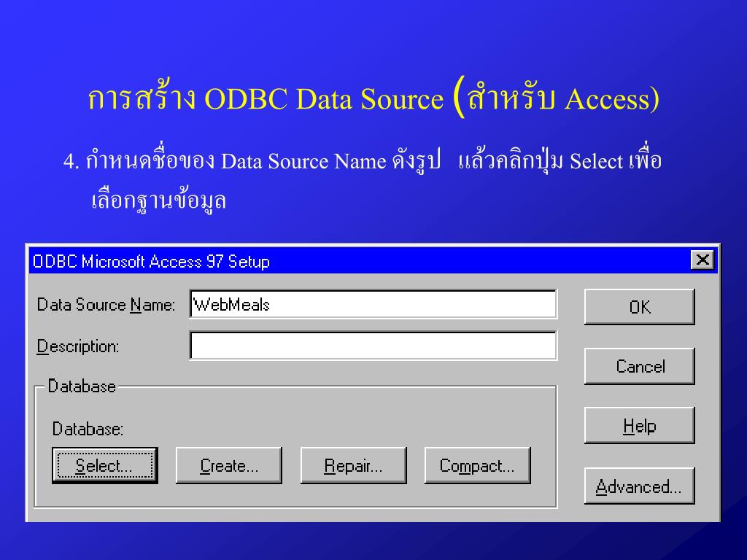Focus the Data Source Name field
The height and width of the screenshot is (560, 747).
coord(373,304)
